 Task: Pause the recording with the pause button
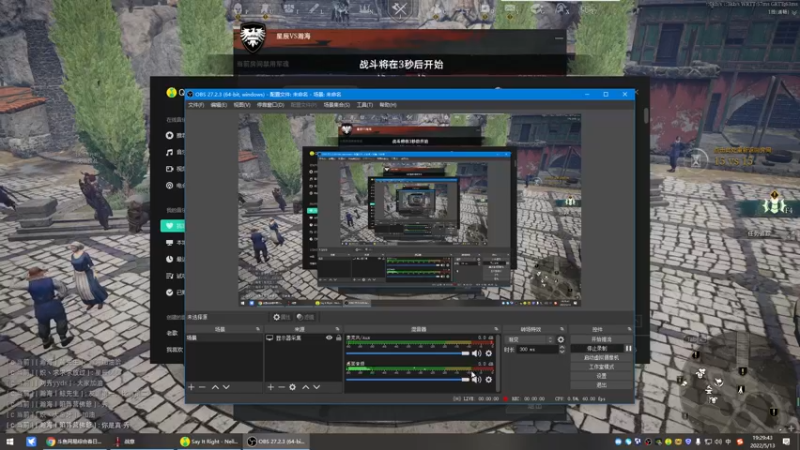[x=629, y=348]
